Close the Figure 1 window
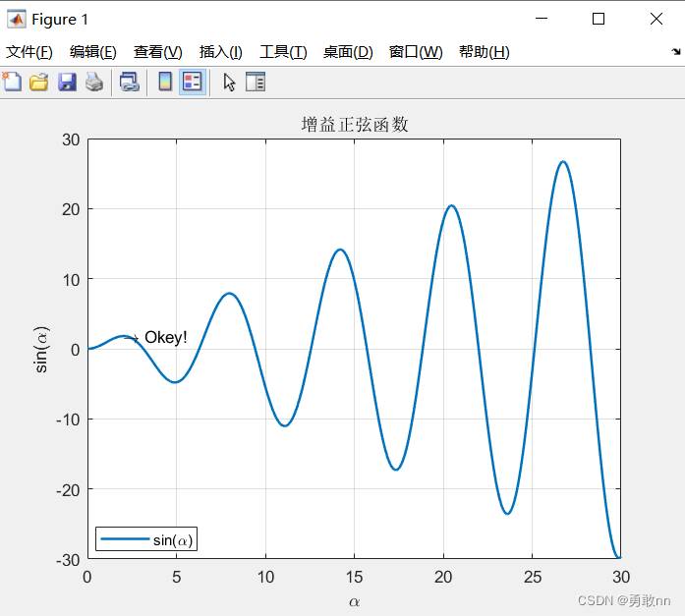Screen dimensions: 685x616 click(x=656, y=19)
